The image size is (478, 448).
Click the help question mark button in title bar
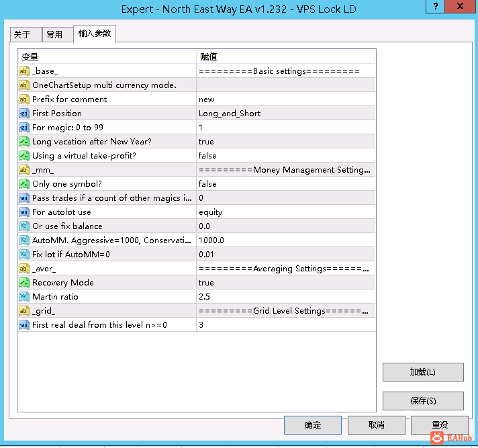(x=435, y=6)
